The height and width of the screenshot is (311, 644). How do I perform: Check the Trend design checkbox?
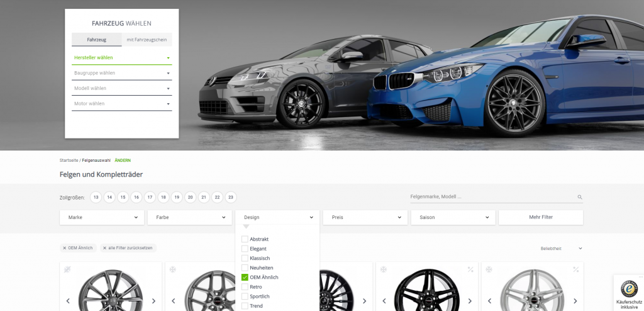coord(245,306)
